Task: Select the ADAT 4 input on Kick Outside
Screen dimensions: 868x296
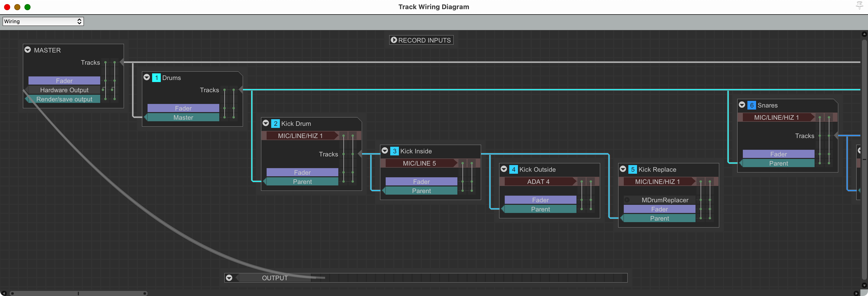Action: pyautogui.click(x=538, y=182)
